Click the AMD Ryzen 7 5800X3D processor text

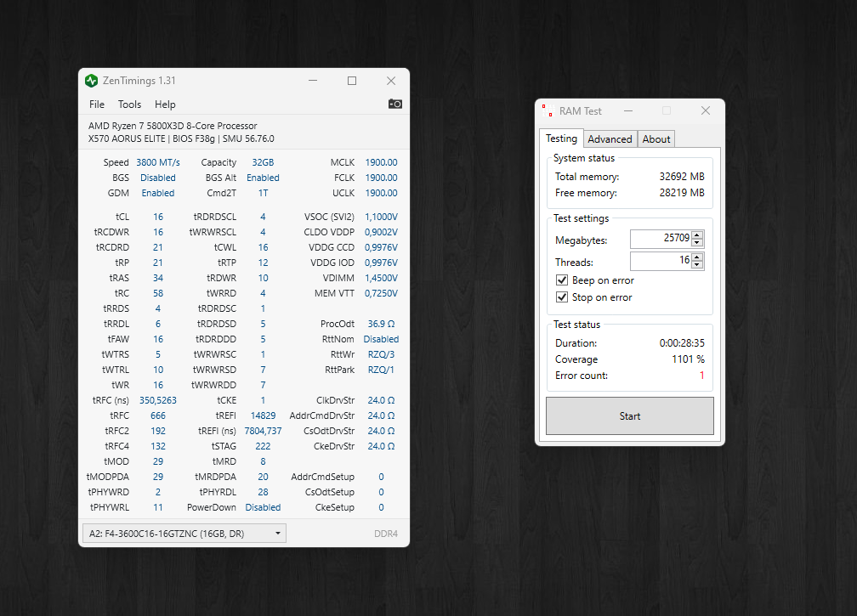point(173,126)
